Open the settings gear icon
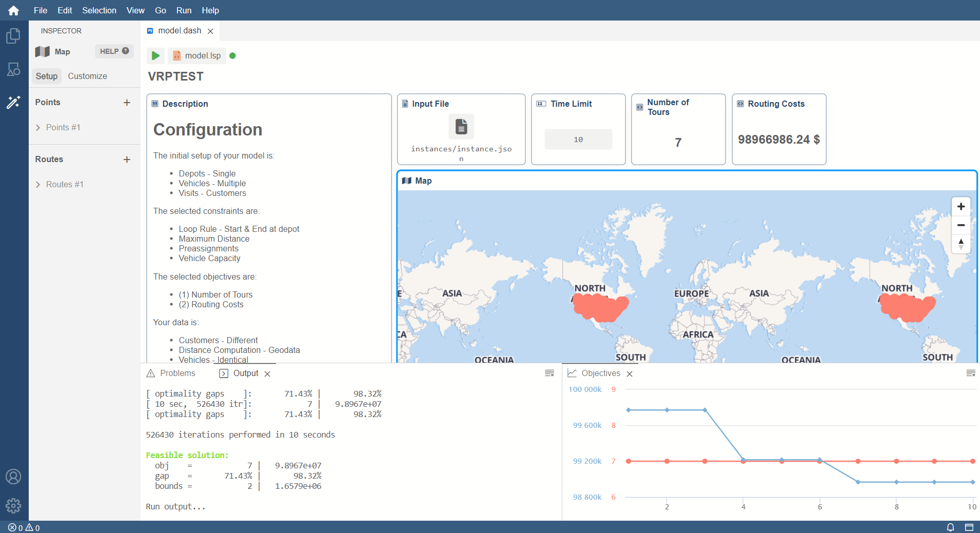 click(x=13, y=506)
